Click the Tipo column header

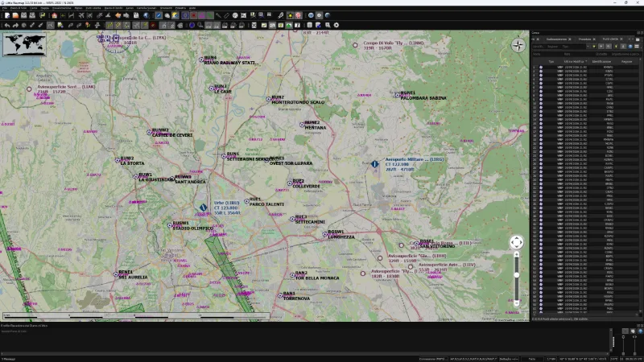tap(551, 62)
